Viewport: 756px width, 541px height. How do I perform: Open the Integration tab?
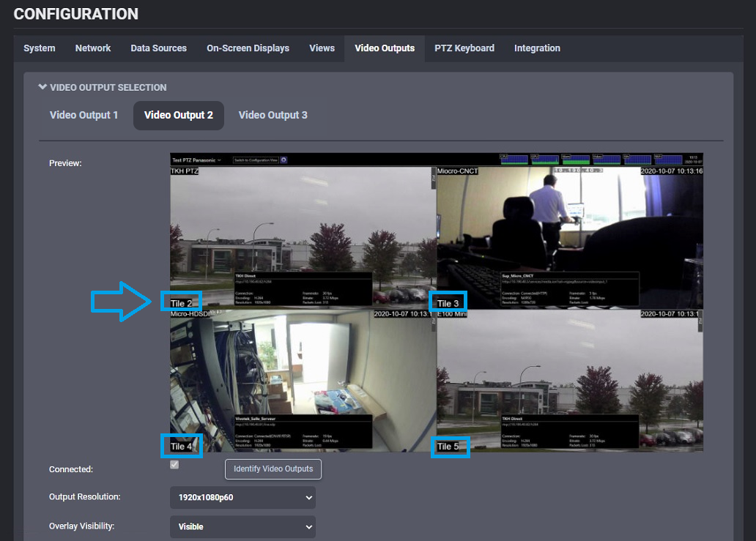pyautogui.click(x=537, y=48)
